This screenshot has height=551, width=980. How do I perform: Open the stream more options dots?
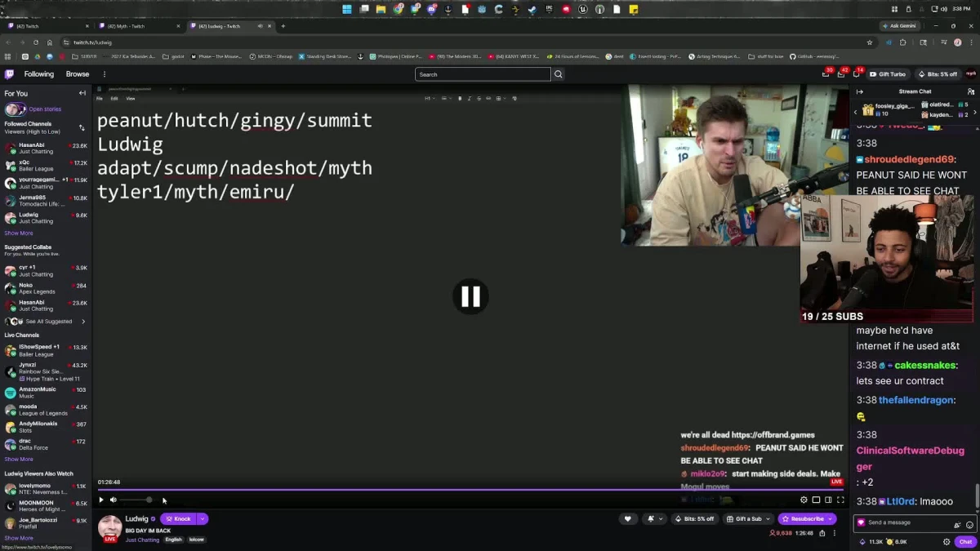click(835, 533)
